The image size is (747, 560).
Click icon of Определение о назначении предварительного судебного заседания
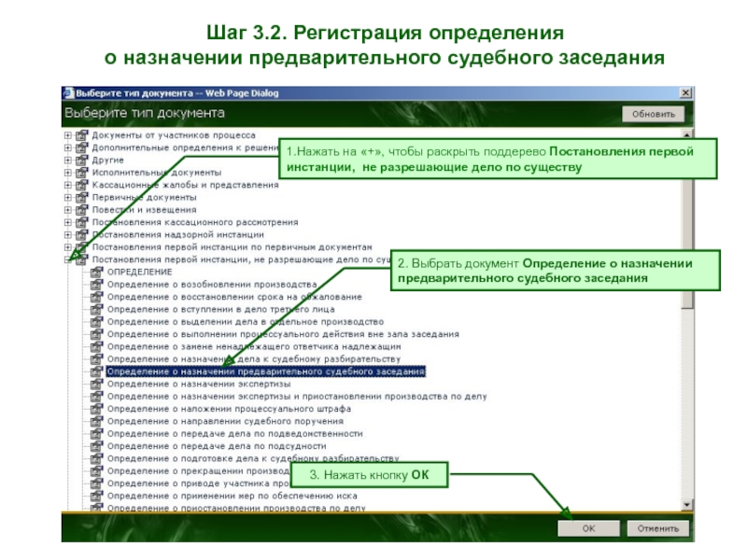[97, 371]
